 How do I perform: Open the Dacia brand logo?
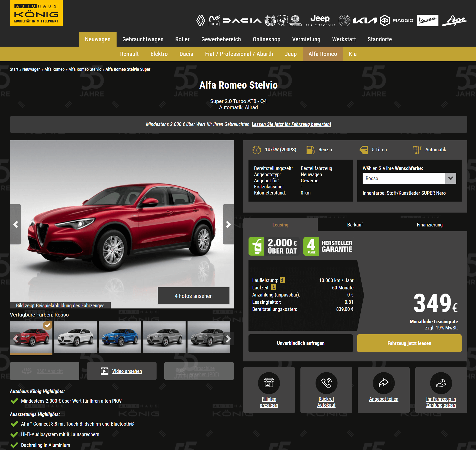pyautogui.click(x=242, y=21)
